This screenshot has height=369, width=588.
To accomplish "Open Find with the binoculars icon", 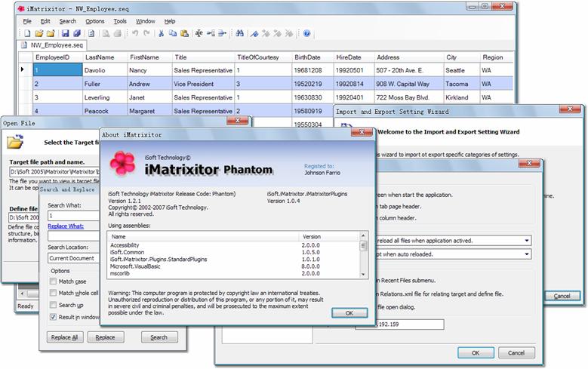I will 239,33.
